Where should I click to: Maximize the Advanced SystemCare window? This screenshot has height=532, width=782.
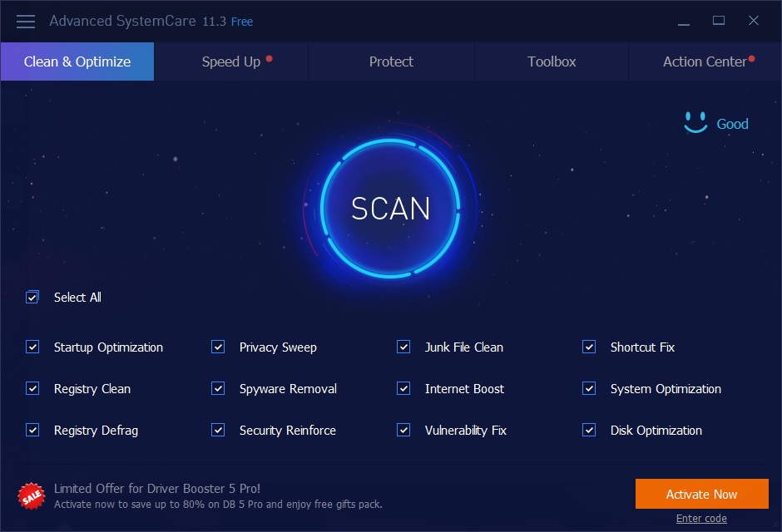(719, 21)
